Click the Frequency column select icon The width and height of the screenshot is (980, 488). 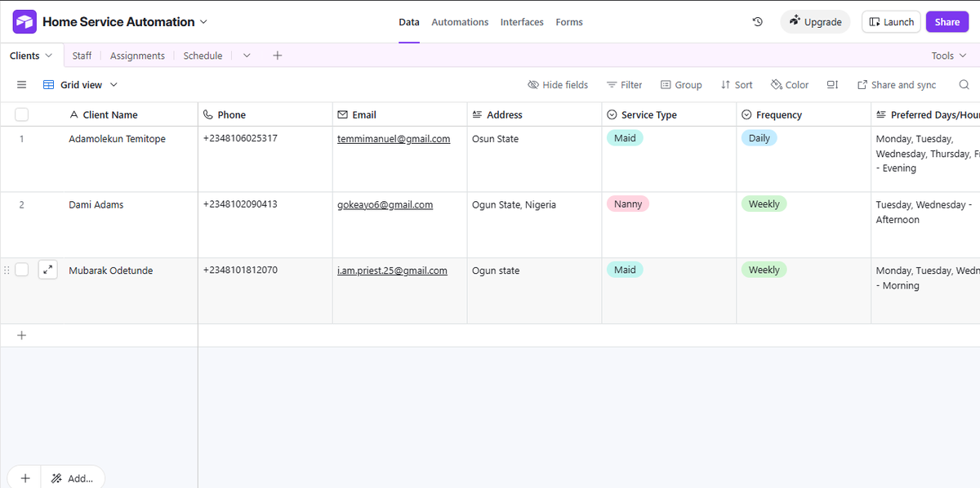point(746,115)
